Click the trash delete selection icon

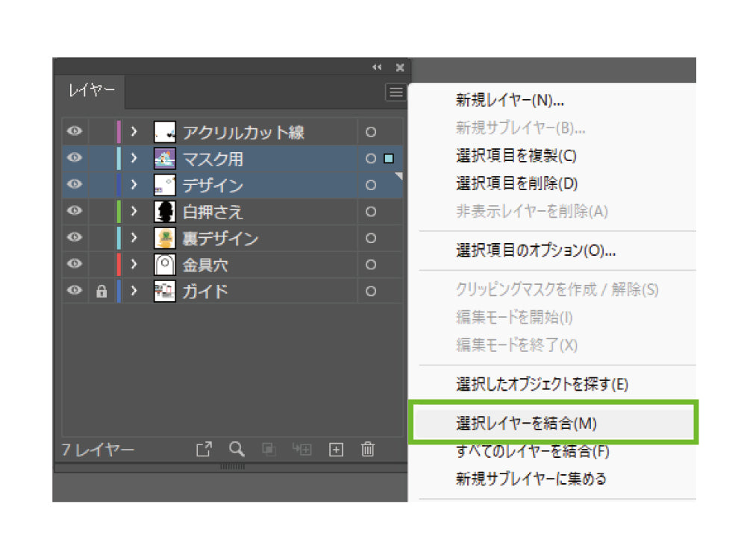click(368, 449)
